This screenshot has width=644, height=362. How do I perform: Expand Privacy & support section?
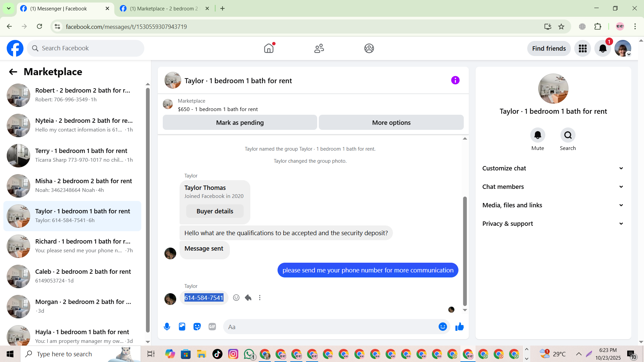click(553, 224)
